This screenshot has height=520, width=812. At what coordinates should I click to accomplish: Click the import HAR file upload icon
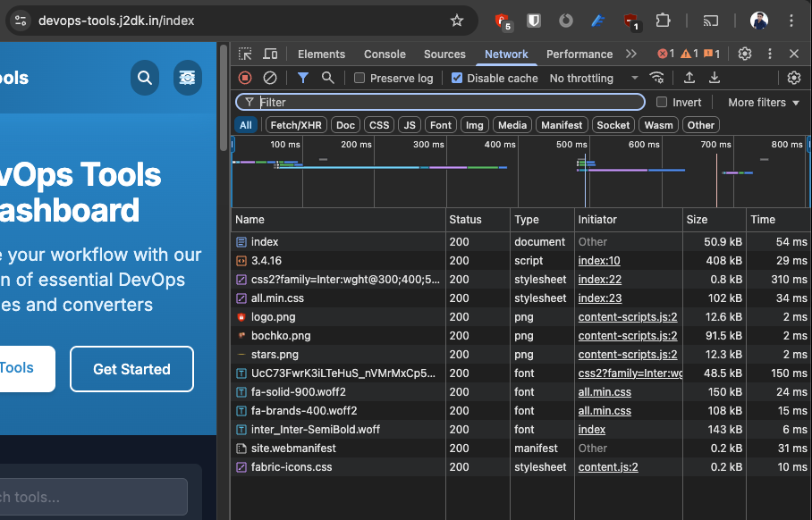(x=689, y=79)
